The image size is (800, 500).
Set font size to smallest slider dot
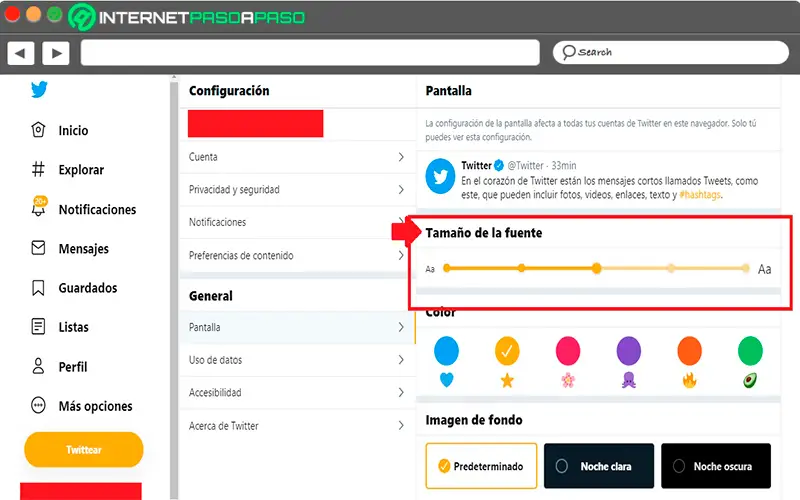pyautogui.click(x=446, y=268)
